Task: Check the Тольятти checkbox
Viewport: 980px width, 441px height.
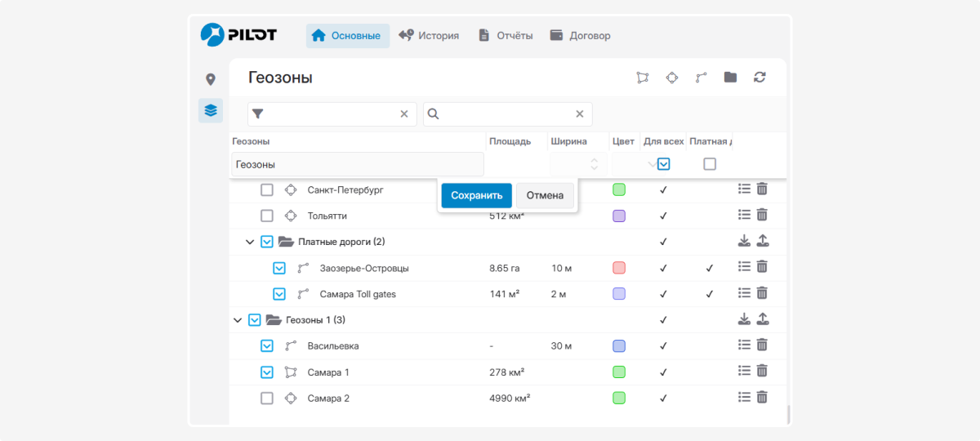Action: pyautogui.click(x=267, y=216)
